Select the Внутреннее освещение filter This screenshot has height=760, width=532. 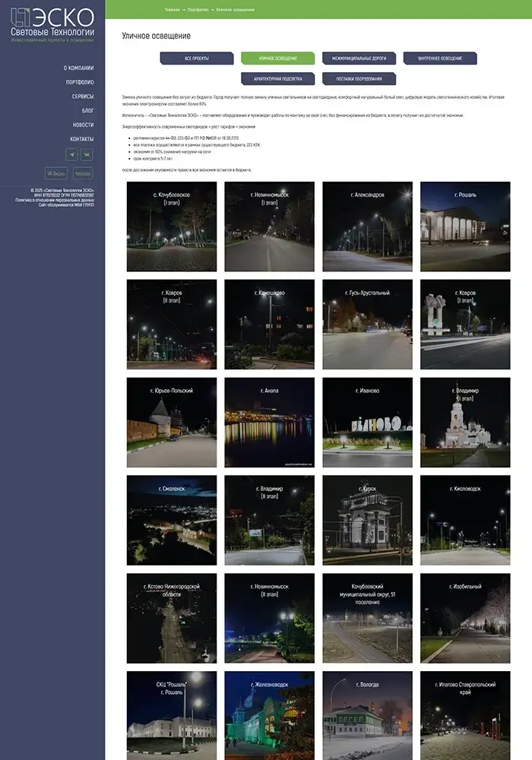440,59
